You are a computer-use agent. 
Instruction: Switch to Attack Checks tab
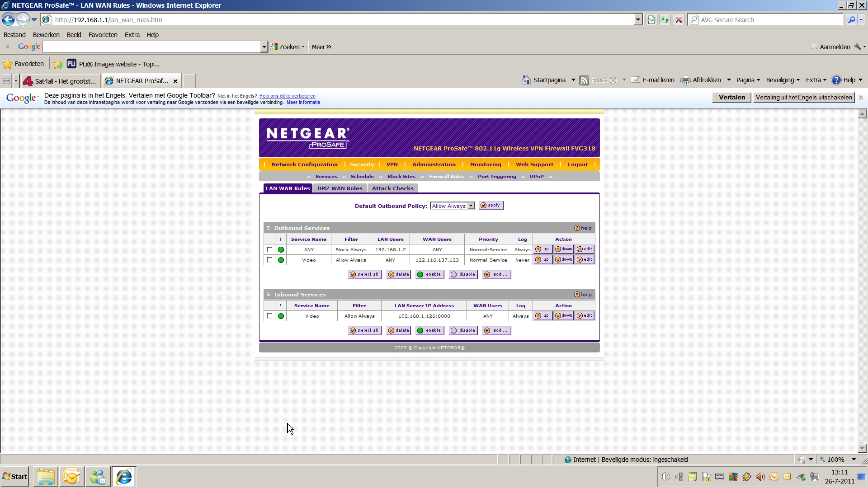[392, 188]
